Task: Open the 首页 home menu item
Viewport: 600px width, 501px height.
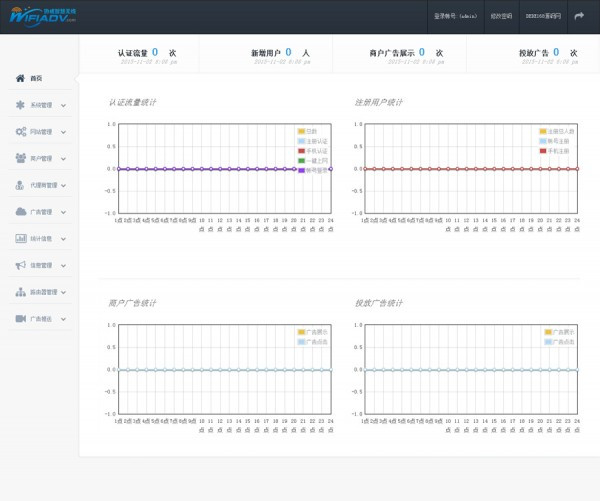Action: tap(36, 78)
